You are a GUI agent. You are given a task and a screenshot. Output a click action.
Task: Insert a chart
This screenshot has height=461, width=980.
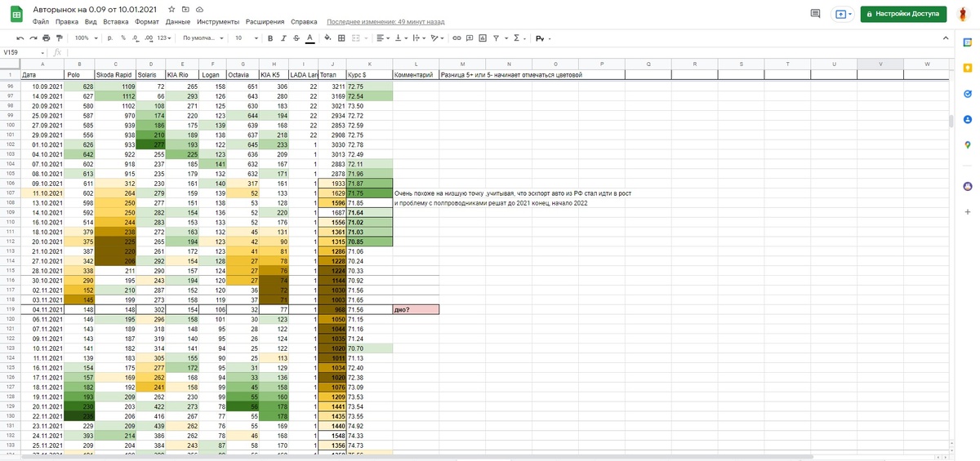(481, 38)
